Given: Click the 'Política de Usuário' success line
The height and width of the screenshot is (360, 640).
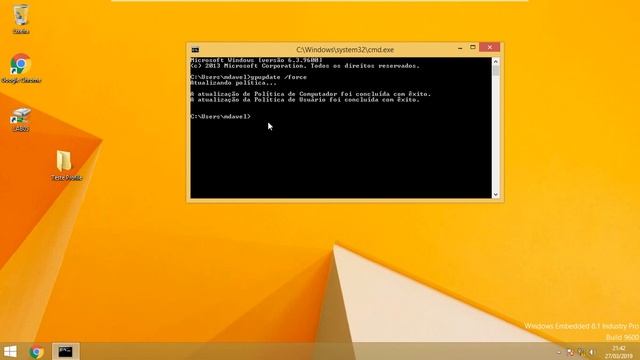Looking at the screenshot, I should [305, 100].
